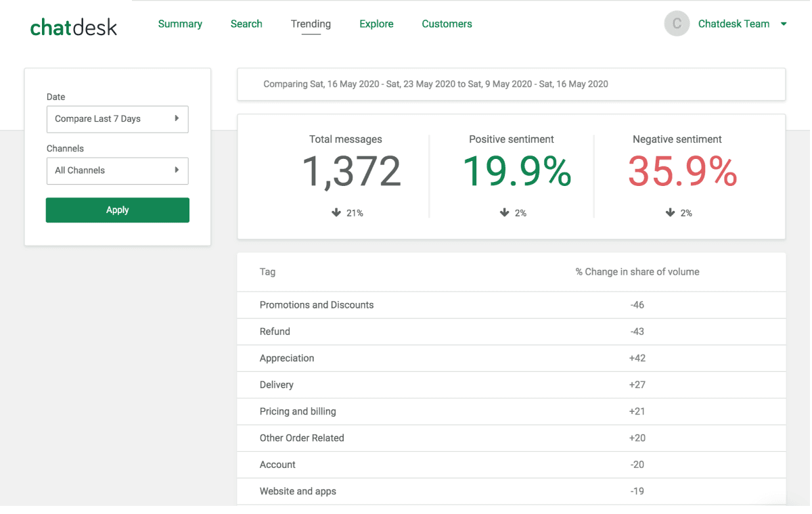The image size is (812, 514).
Task: Switch to the Explore tab
Action: [376, 24]
